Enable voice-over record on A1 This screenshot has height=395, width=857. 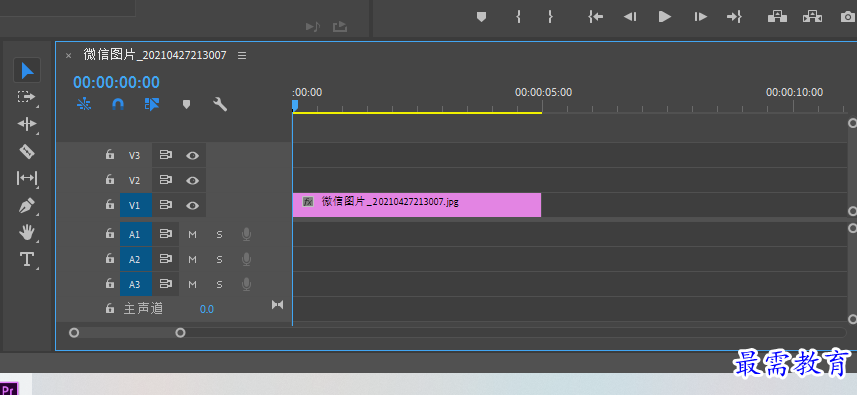(x=246, y=234)
